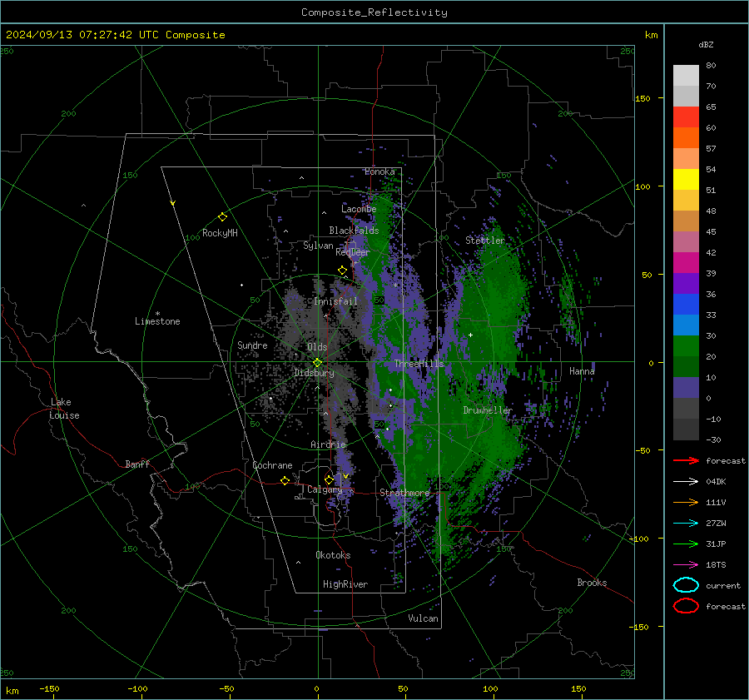Click the Blackfalds city label
The height and width of the screenshot is (700, 749).
(354, 231)
